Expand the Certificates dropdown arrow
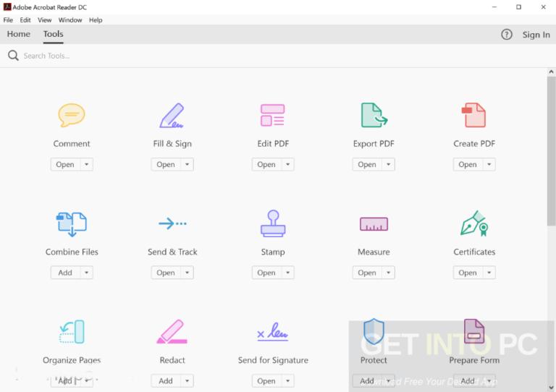 pos(489,273)
